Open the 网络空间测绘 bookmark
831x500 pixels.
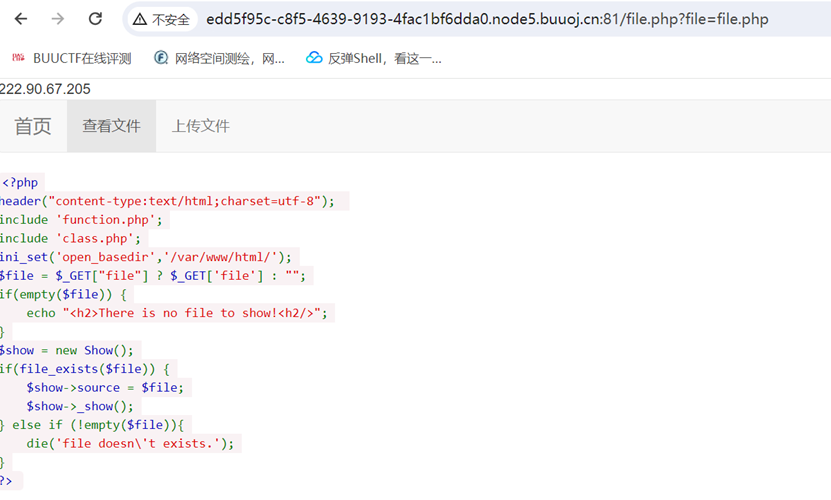pos(220,58)
